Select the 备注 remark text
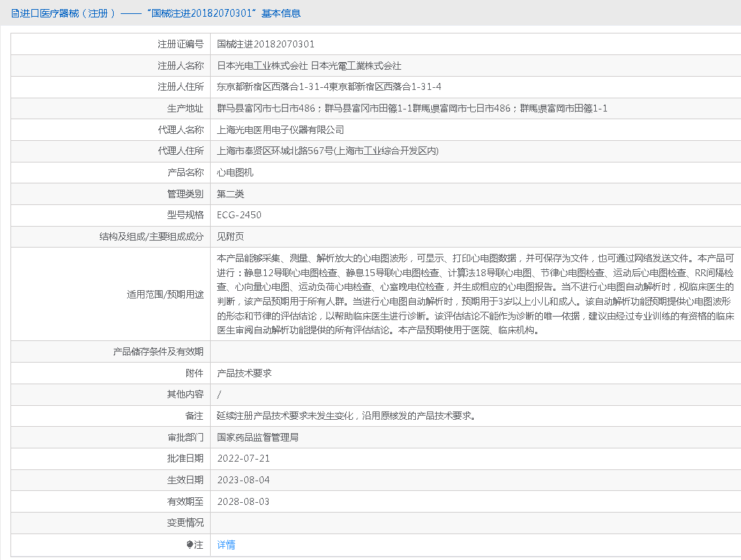Viewport: 741px width, 560px height. pyautogui.click(x=347, y=416)
